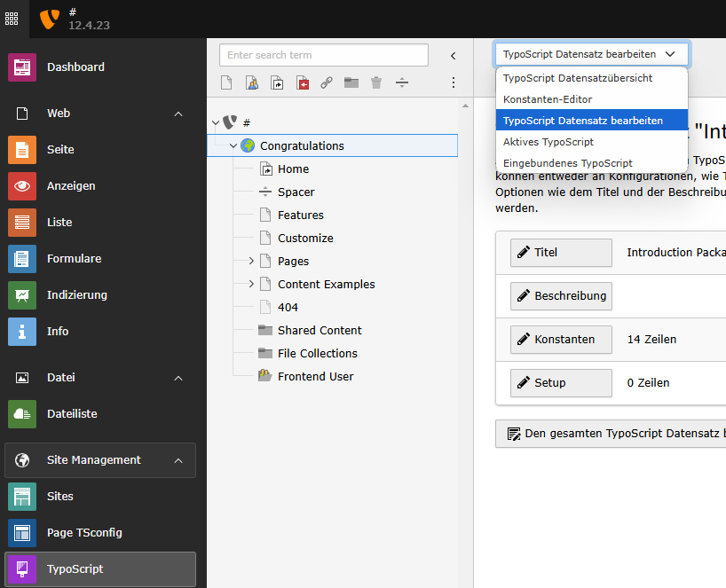Image resolution: width=726 pixels, height=588 pixels.
Task: Select the 404 page in tree
Action: [x=288, y=308]
